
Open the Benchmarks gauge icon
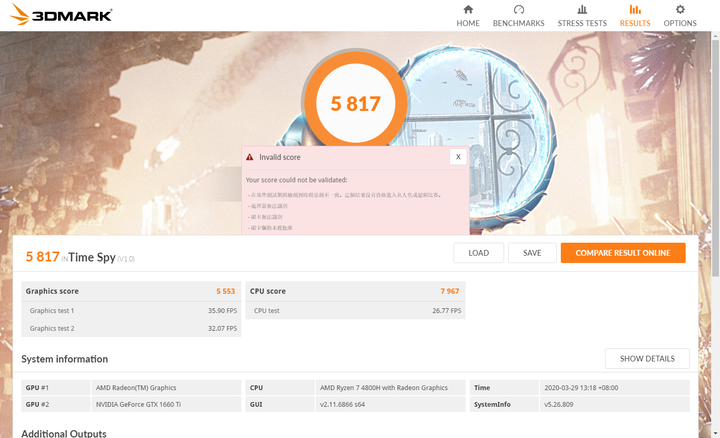point(518,9)
